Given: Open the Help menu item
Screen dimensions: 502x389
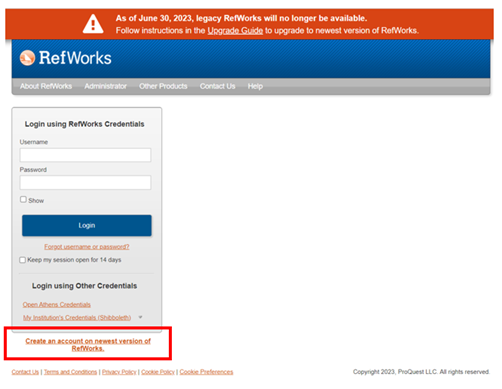Looking at the screenshot, I should pos(255,86).
